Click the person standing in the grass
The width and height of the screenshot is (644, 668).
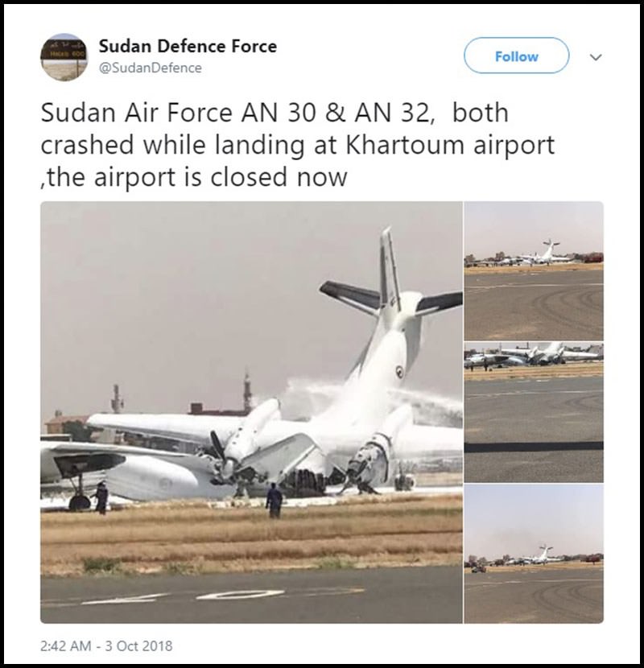(274, 501)
